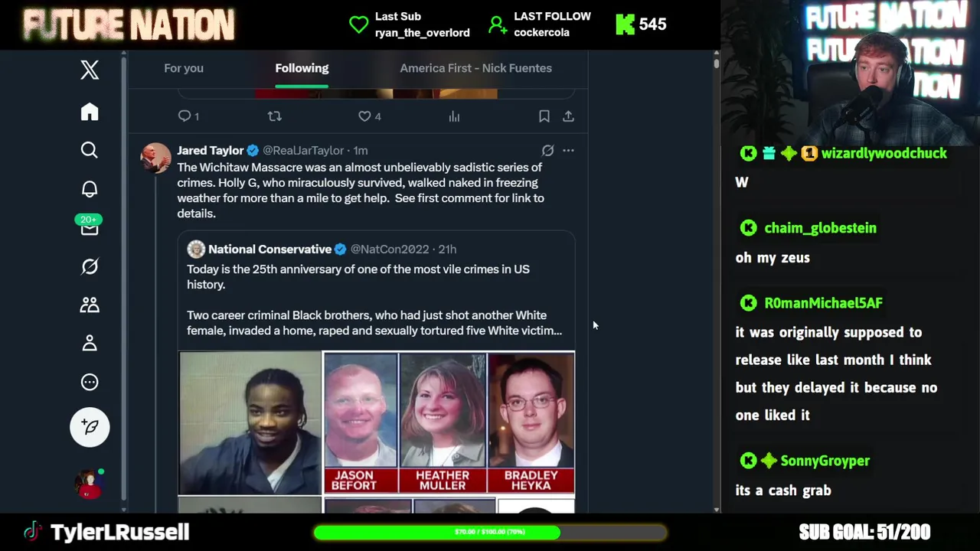Click Jared Taylor's blue verified badge
The height and width of the screenshot is (551, 980).
point(253,151)
